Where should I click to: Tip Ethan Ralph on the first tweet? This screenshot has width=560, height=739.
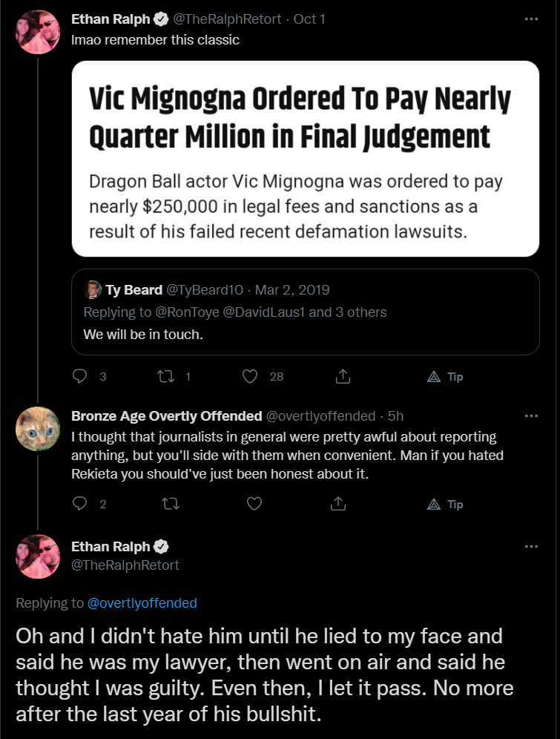[445, 377]
